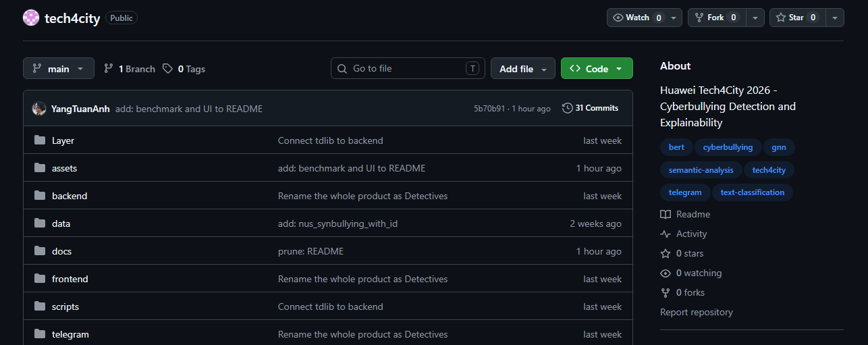Open the star lists dropdown arrow next to Star
The image size is (868, 345).
click(835, 18)
